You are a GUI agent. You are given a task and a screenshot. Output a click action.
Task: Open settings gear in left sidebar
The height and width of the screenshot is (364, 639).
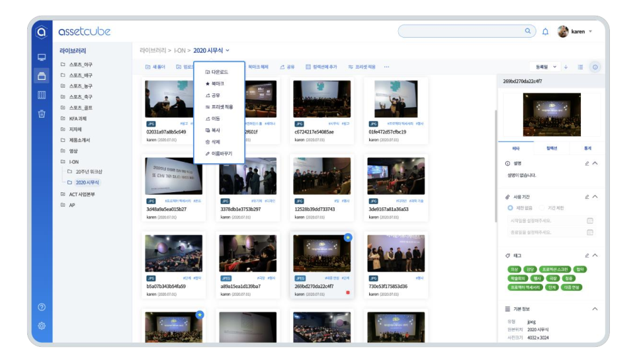click(x=42, y=326)
